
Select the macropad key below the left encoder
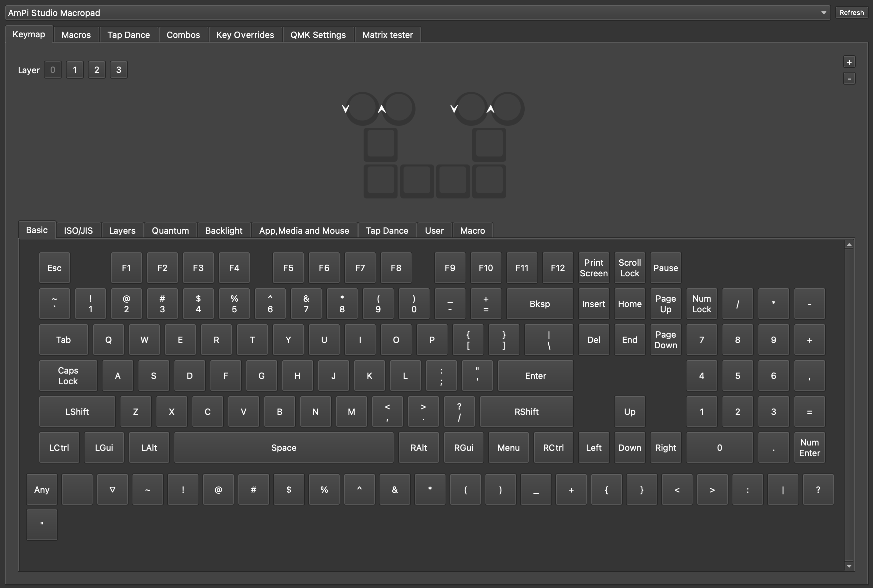tap(380, 145)
